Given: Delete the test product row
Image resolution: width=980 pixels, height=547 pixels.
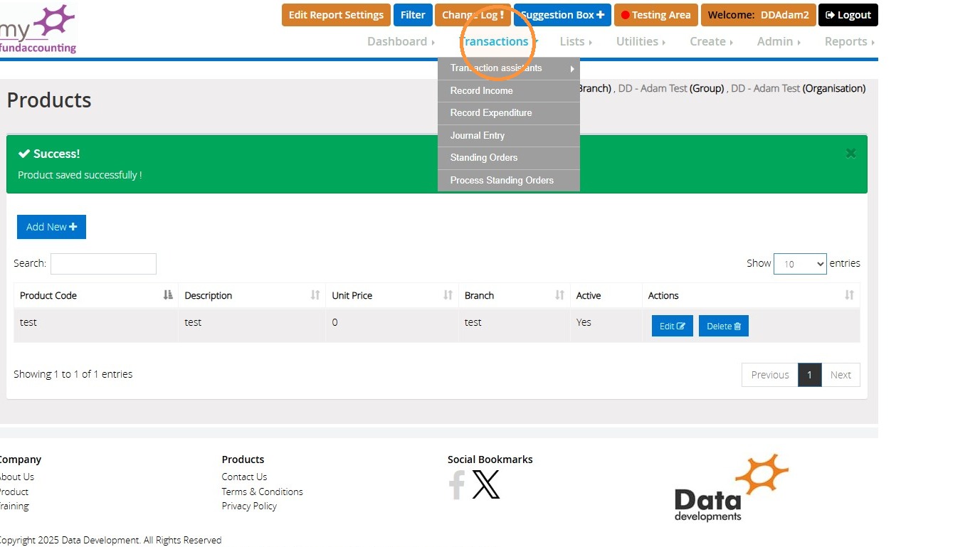Looking at the screenshot, I should (723, 326).
